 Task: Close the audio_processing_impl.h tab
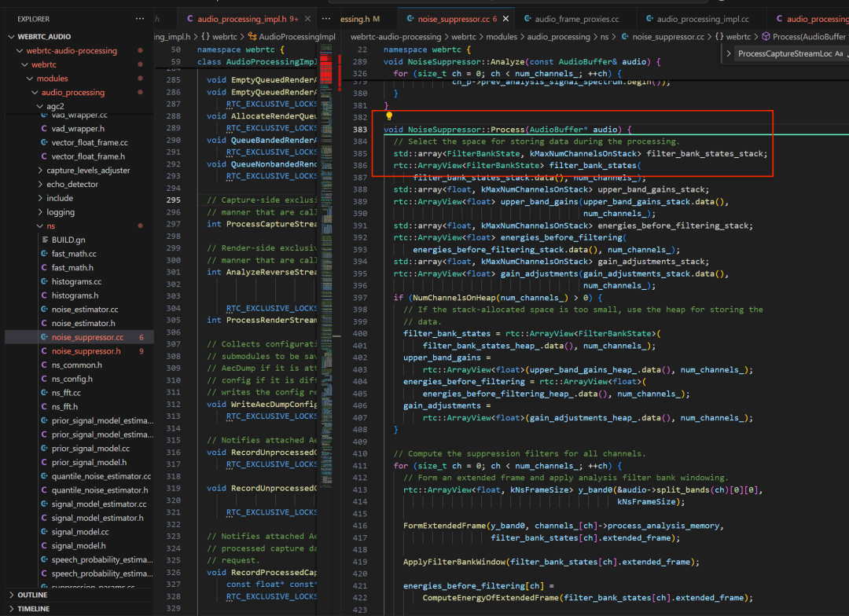307,19
